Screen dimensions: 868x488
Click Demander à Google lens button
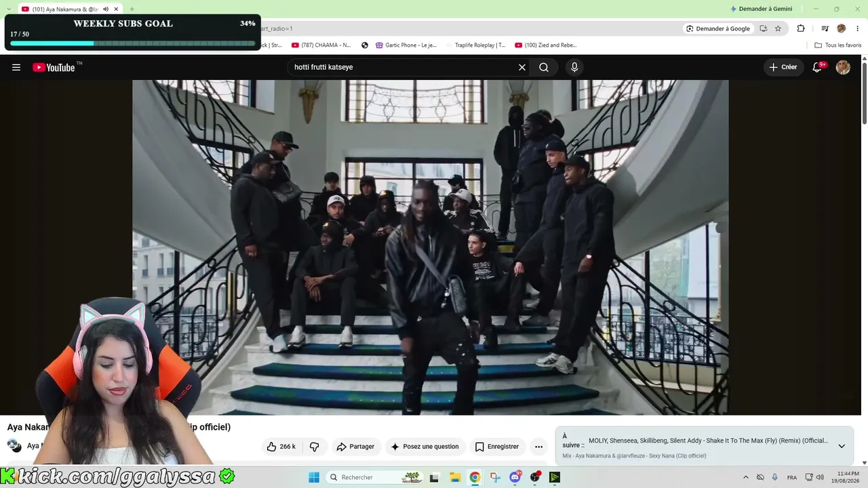(718, 28)
